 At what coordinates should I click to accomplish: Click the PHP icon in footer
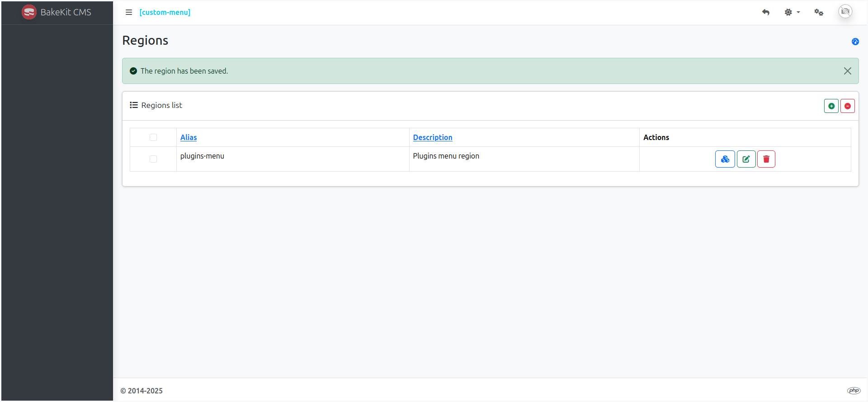click(x=854, y=391)
